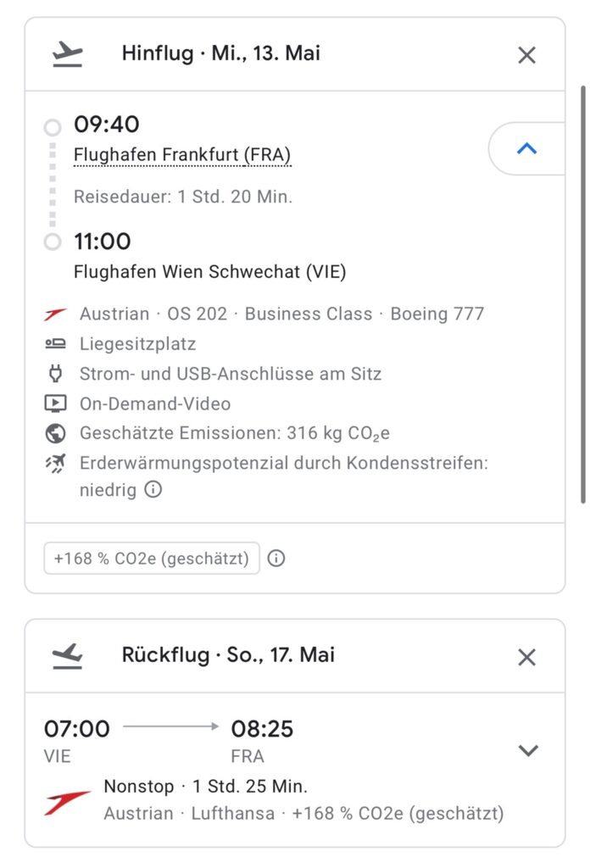Click the contrail airplane icon
This screenshot has height=868, width=590.
(56, 464)
